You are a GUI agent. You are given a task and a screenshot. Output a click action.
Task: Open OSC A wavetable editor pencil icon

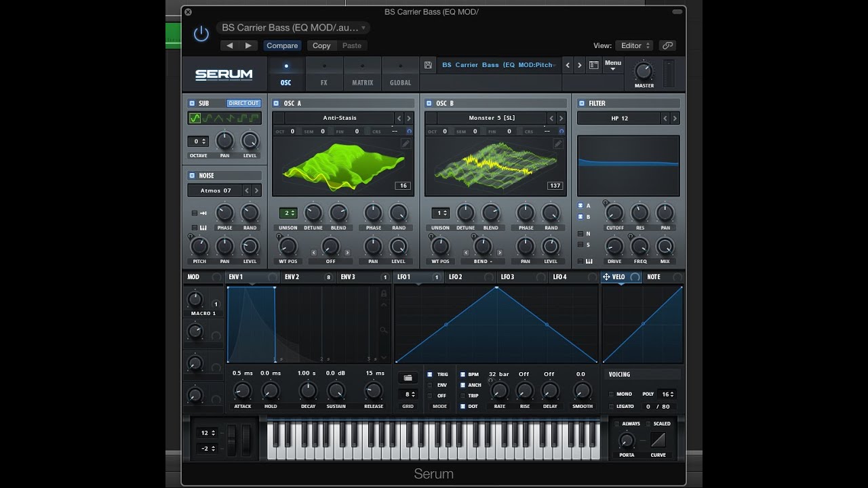tap(406, 144)
